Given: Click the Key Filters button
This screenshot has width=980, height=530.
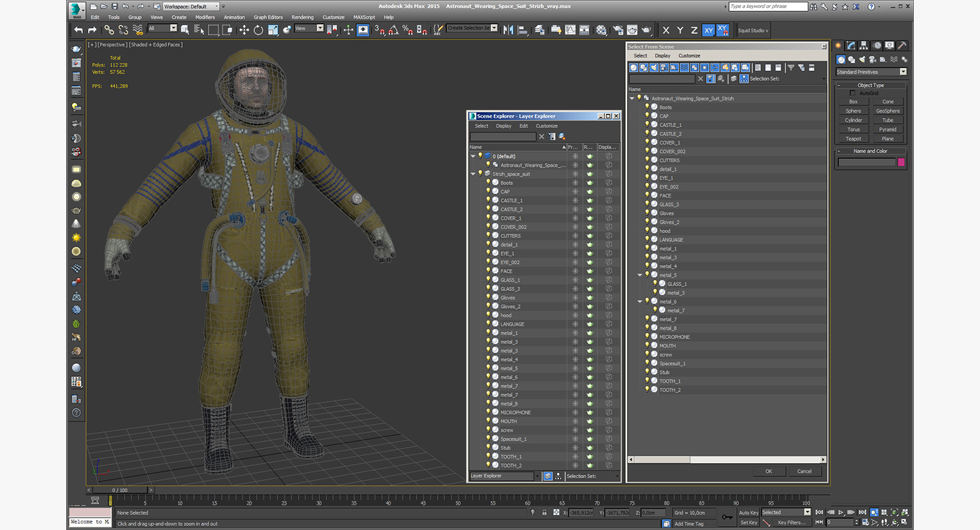Looking at the screenshot, I should tap(793, 523).
